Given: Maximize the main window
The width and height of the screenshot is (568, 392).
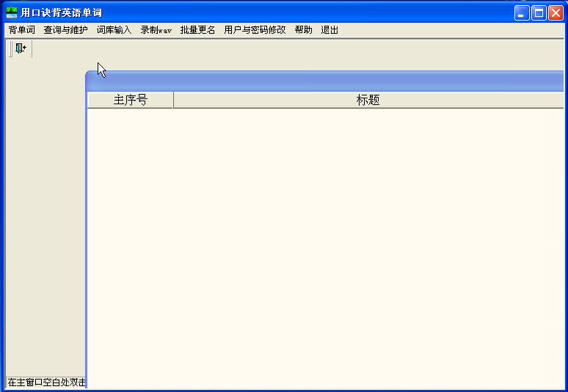Looking at the screenshot, I should click(539, 13).
